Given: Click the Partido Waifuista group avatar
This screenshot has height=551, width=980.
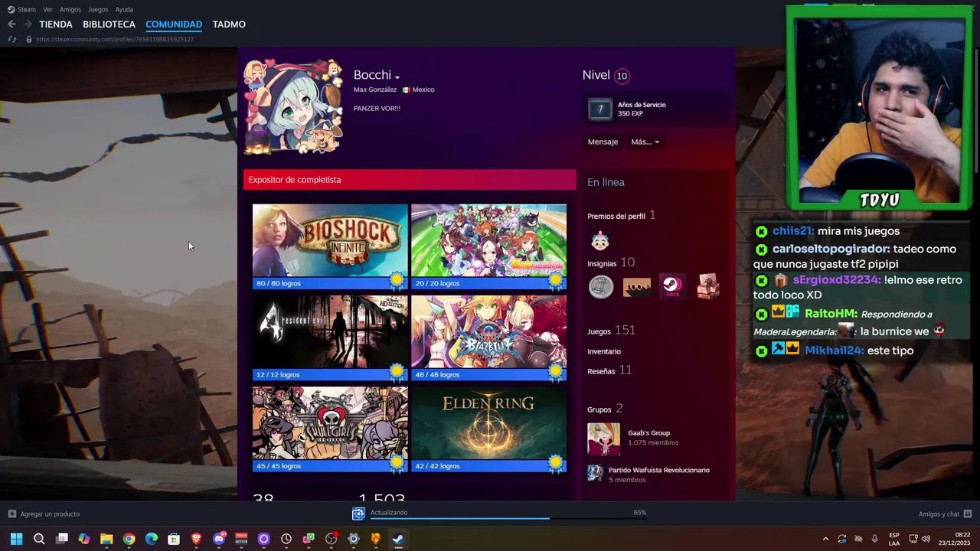Looking at the screenshot, I should [595, 473].
